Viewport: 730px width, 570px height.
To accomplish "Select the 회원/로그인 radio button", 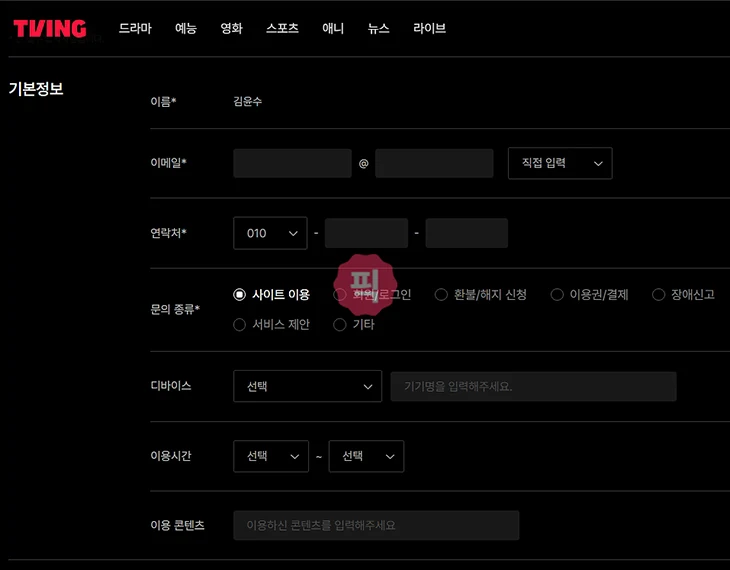I will (339, 294).
